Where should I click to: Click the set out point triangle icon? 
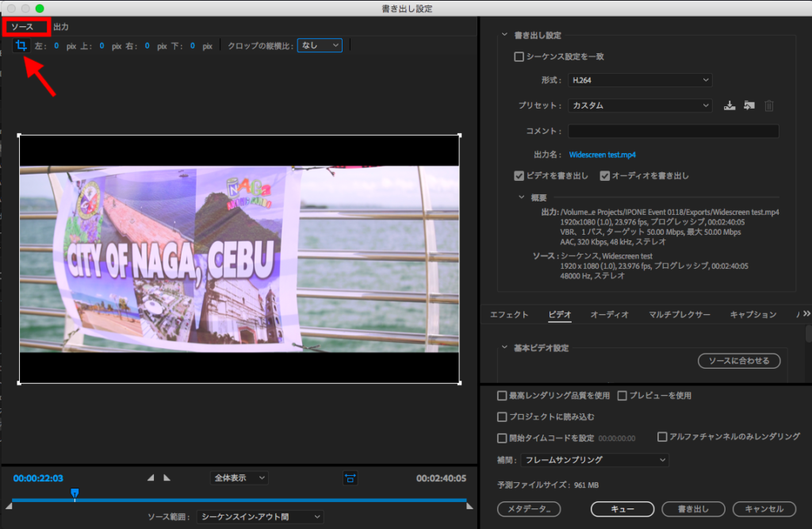click(167, 477)
